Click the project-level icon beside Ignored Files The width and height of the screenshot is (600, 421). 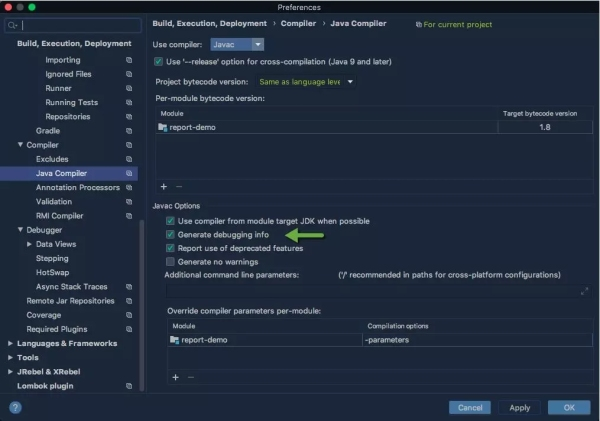[129, 74]
